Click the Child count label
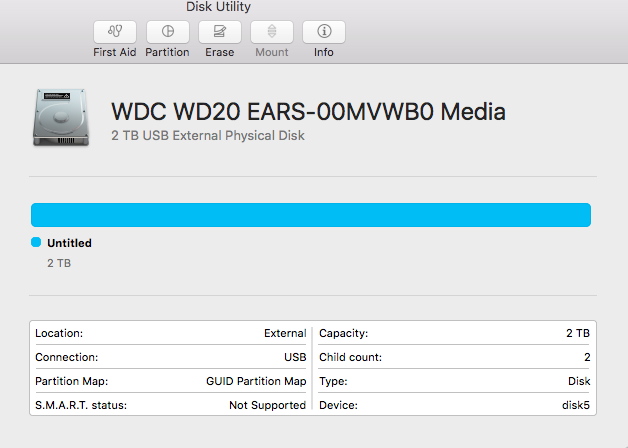Image resolution: width=628 pixels, height=448 pixels. (x=350, y=357)
